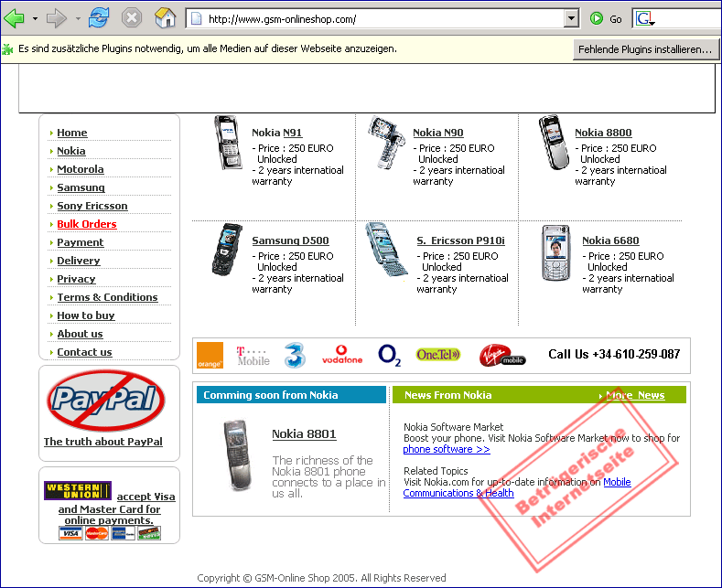Click Fehlende Plugins installieren button
Viewport: 722px width, 588px height.
(x=645, y=49)
